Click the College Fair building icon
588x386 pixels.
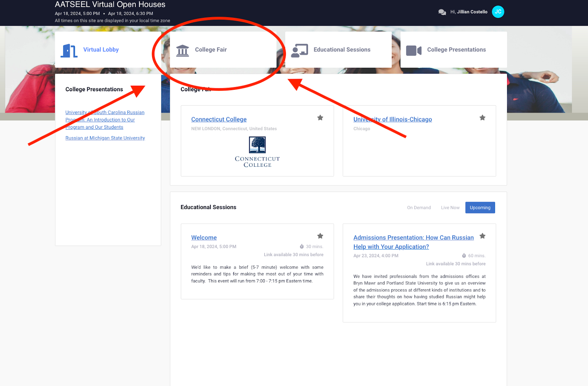click(x=183, y=50)
